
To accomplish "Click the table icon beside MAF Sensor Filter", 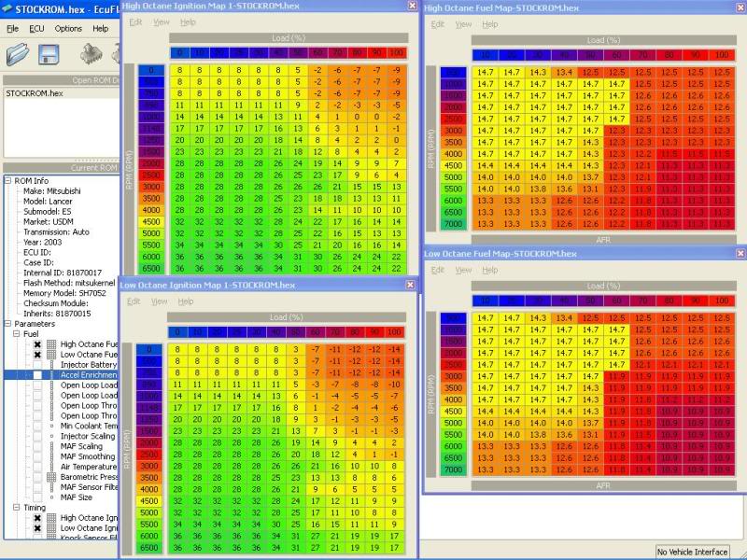I will [51, 487].
